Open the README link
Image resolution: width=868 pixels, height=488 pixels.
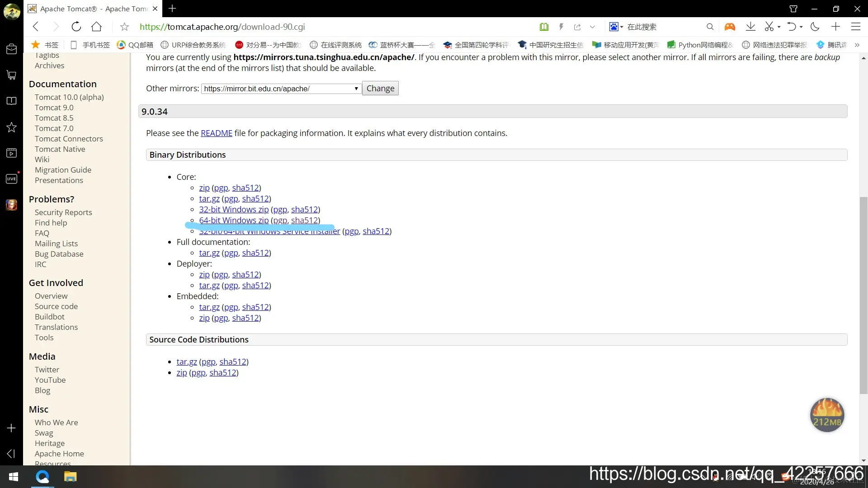point(216,133)
